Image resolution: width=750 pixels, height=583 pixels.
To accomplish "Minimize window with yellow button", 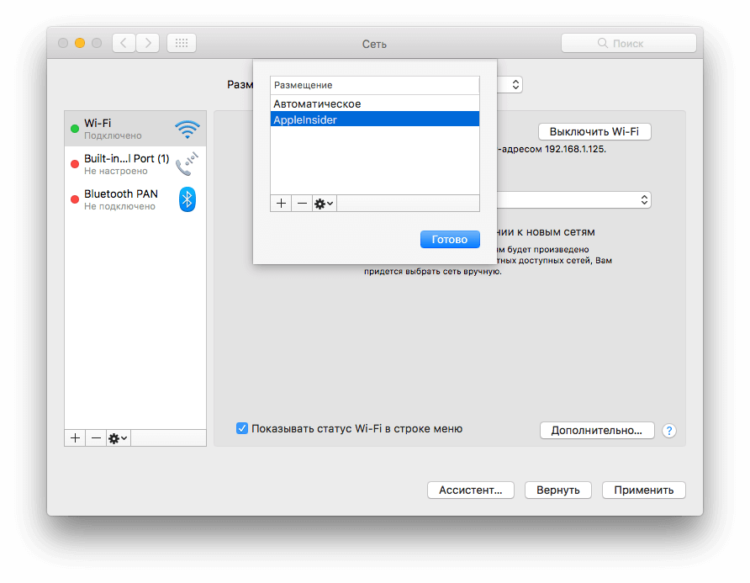I will click(x=80, y=43).
